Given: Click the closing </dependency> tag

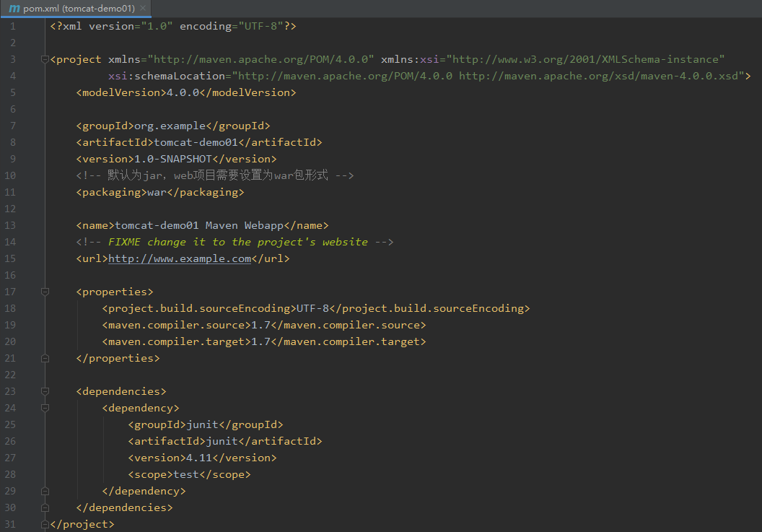Looking at the screenshot, I should click(x=144, y=491).
